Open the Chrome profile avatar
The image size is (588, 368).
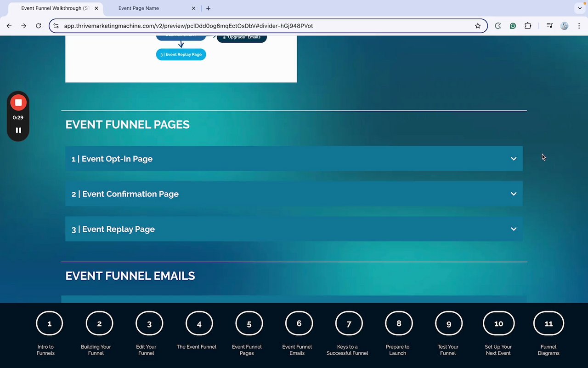click(x=565, y=26)
